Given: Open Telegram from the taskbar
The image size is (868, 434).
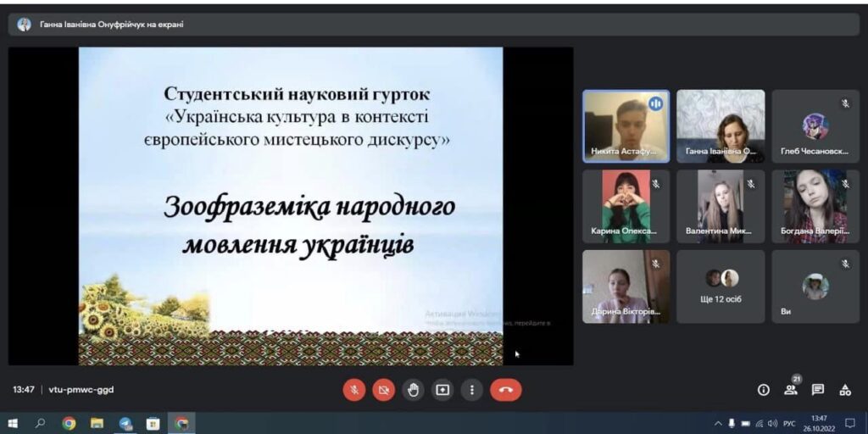Looking at the screenshot, I should coord(125,423).
